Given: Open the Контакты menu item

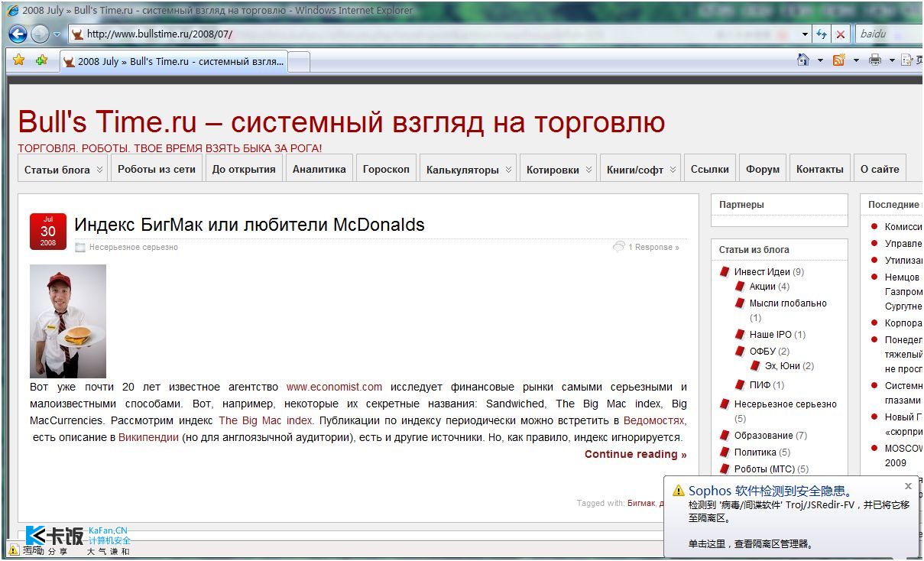Looking at the screenshot, I should coord(820,169).
